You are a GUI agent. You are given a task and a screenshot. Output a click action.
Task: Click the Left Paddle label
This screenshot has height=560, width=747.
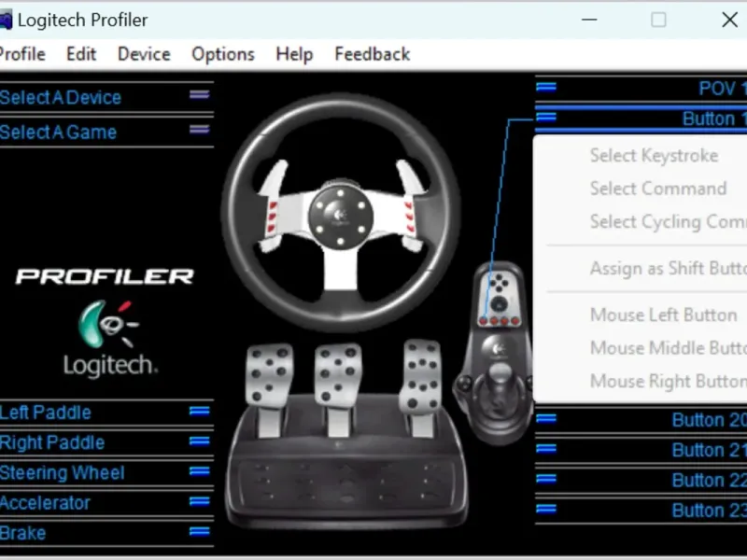[x=45, y=413]
